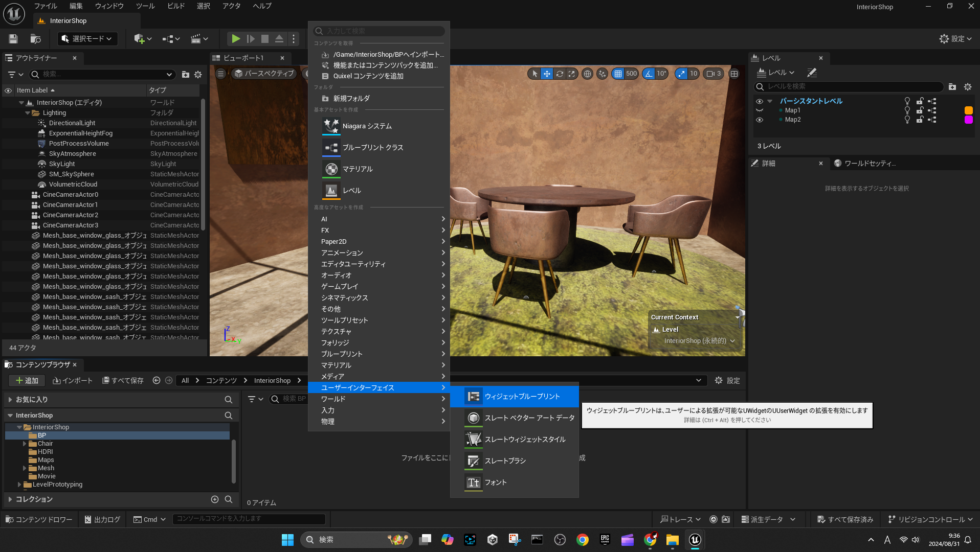Collapse the Lighting folder in Outliner
The height and width of the screenshot is (552, 980).
coord(28,113)
